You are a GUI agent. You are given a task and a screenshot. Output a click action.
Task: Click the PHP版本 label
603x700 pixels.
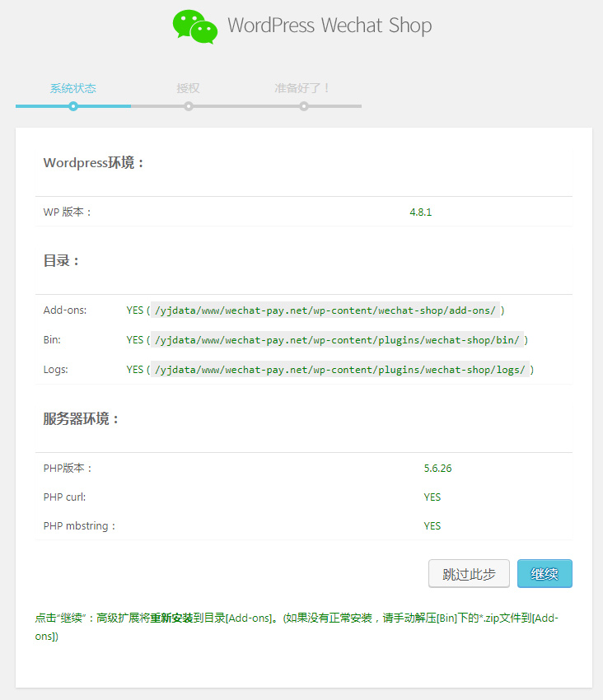[68, 469]
